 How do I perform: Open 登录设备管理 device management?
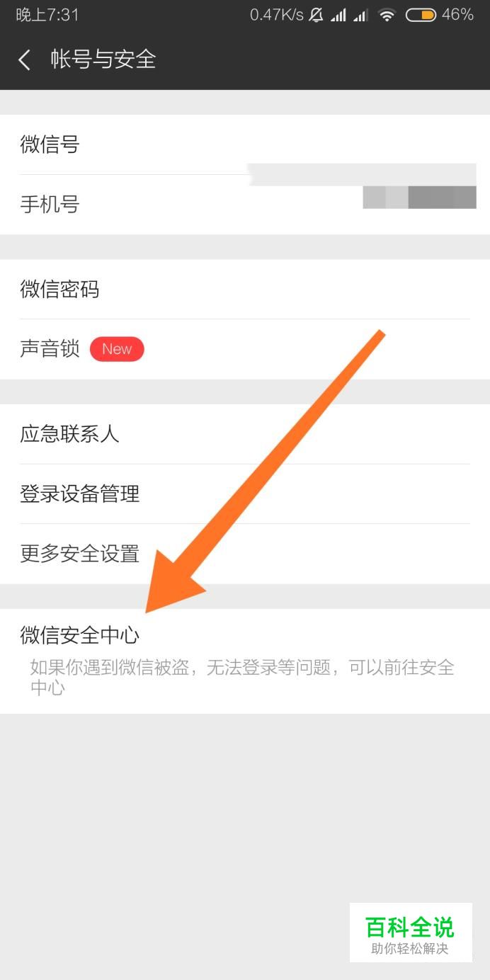(x=245, y=494)
